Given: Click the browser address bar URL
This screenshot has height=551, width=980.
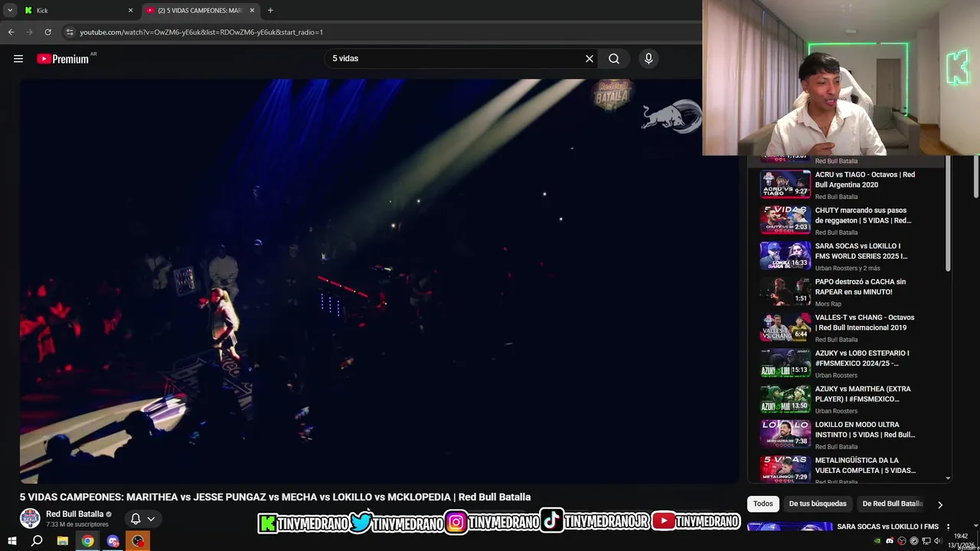Looking at the screenshot, I should tap(201, 32).
